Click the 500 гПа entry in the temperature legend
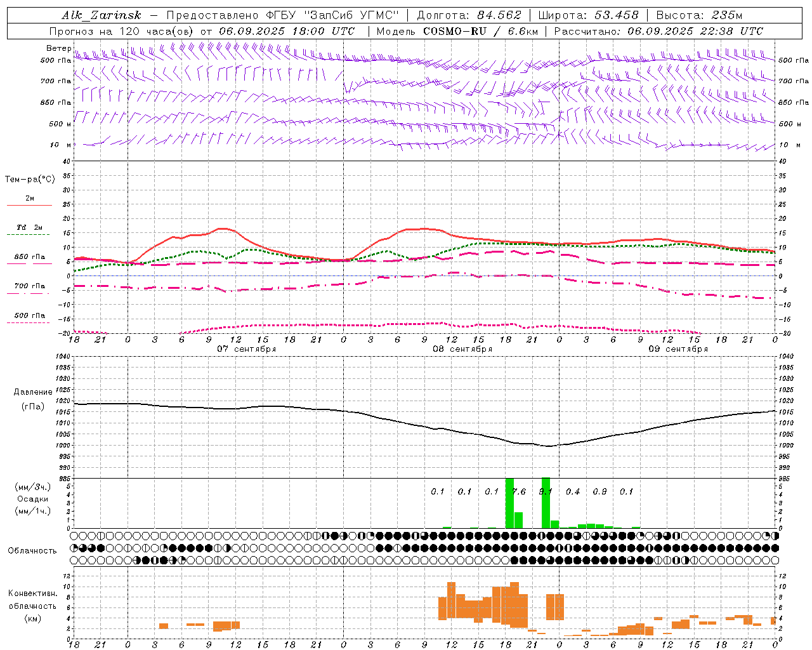The height and width of the screenshot is (650, 812). 30,315
